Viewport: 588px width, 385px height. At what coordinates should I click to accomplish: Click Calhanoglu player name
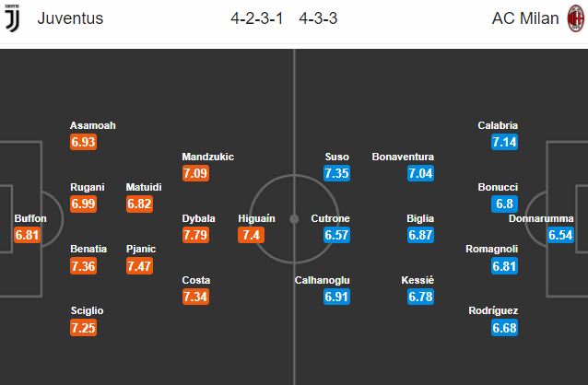322,280
